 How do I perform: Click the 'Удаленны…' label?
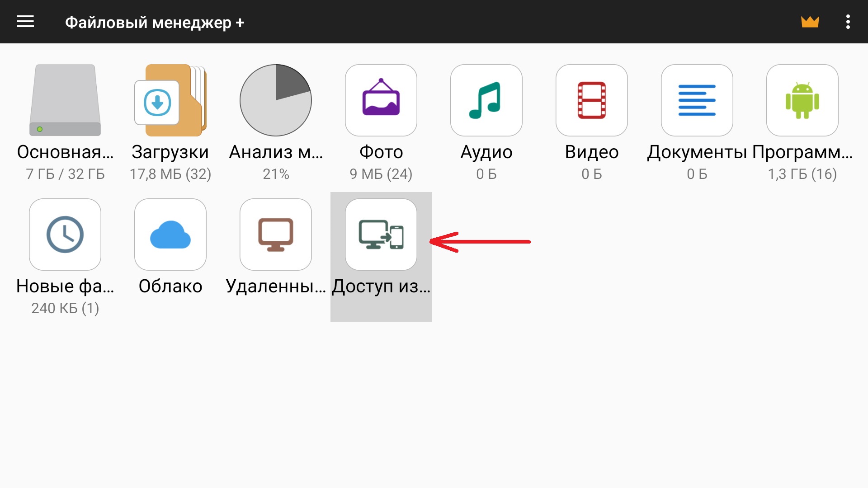(x=276, y=286)
